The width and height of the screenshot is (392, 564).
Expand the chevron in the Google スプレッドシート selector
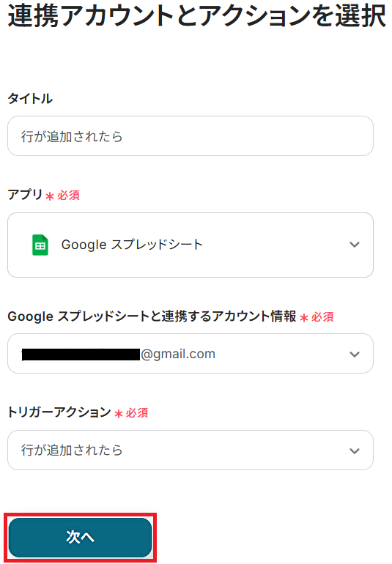click(x=355, y=245)
